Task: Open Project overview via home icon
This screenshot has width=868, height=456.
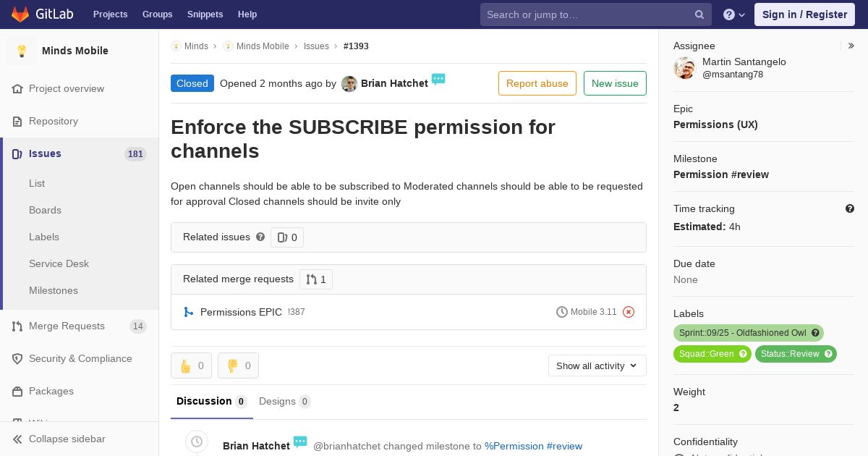Action: 17,88
